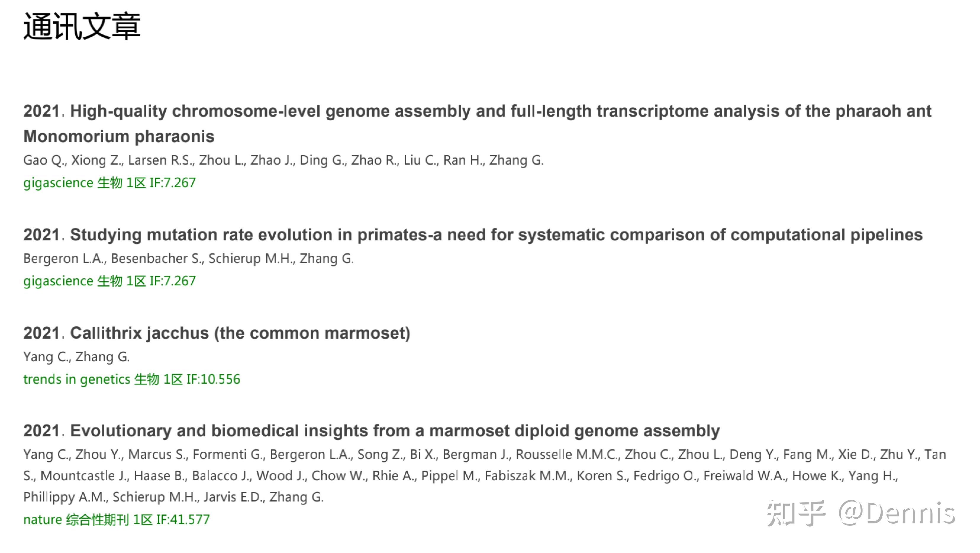The height and width of the screenshot is (553, 980).
Task: Click the @Dennis watermark username
Action: click(x=897, y=513)
